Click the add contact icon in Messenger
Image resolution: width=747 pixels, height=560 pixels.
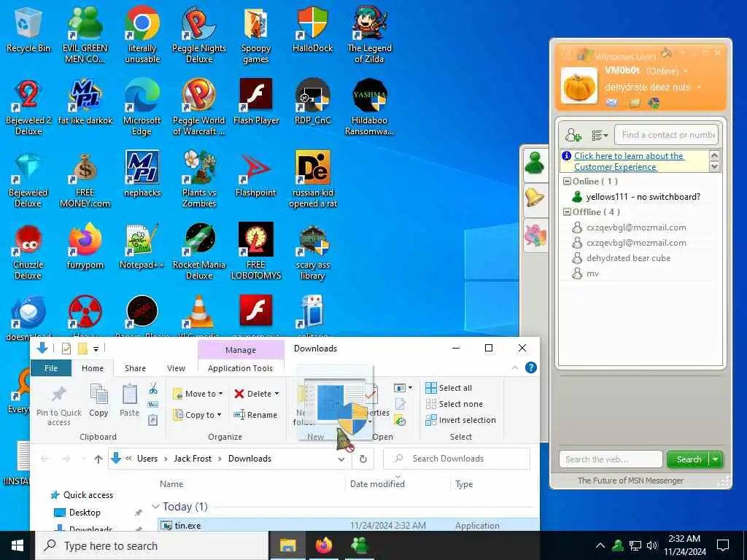pos(573,135)
